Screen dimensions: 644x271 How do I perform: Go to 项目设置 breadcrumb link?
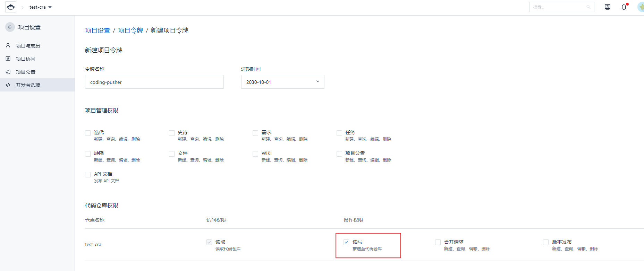coord(98,30)
